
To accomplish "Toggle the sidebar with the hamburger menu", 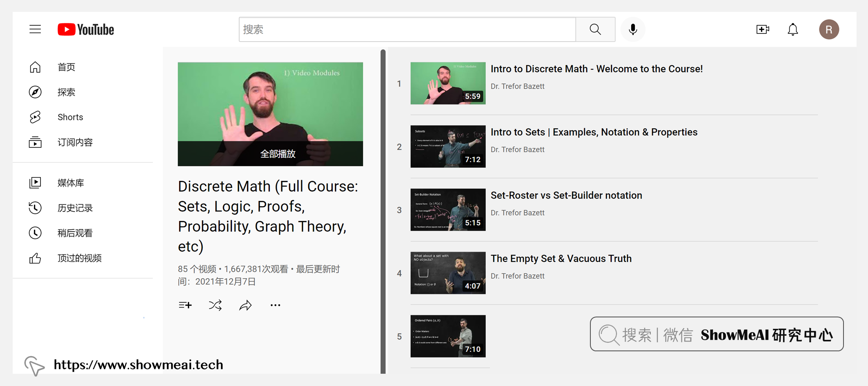I will (35, 29).
